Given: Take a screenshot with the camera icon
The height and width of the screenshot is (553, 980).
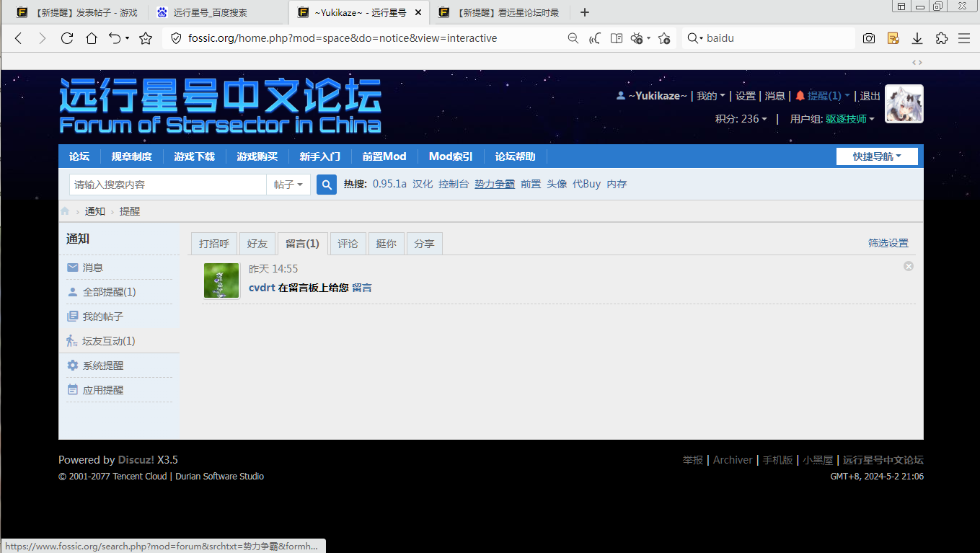Looking at the screenshot, I should point(870,38).
